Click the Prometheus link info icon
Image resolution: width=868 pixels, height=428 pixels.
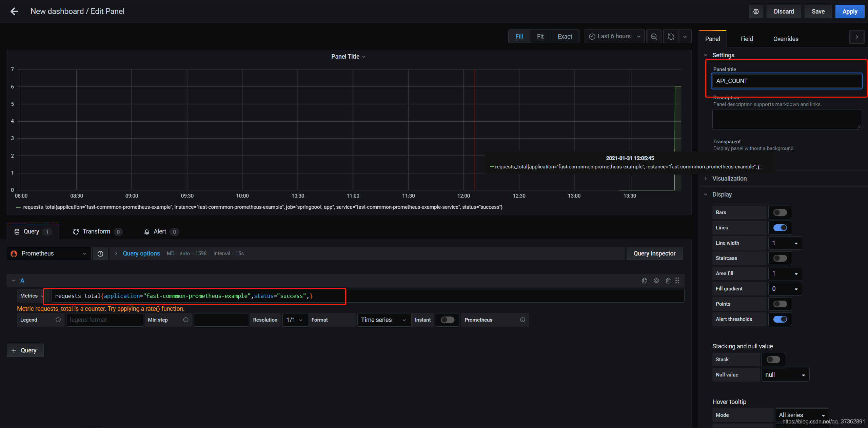pos(522,320)
